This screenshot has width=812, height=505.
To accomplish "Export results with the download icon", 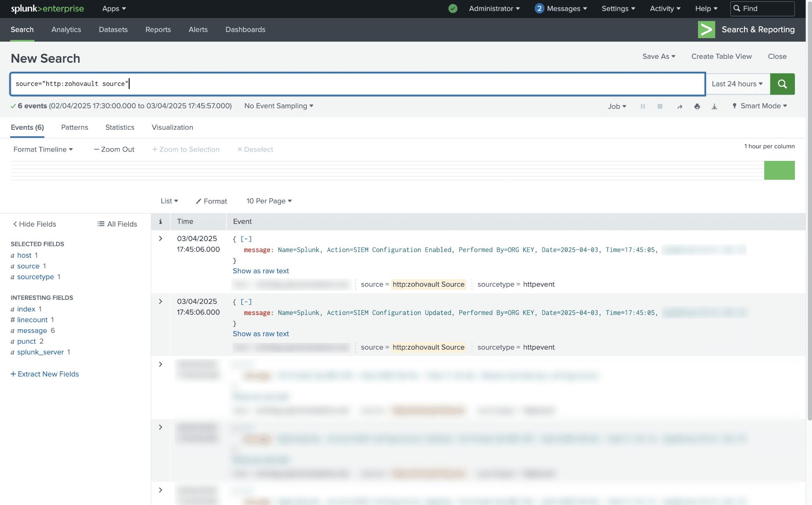I will 714,106.
